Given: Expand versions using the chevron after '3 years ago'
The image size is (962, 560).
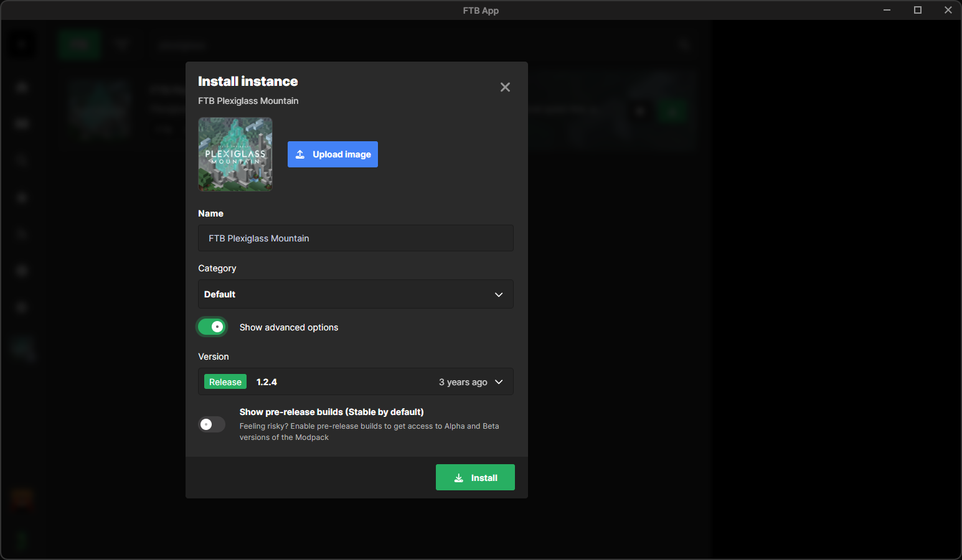Looking at the screenshot, I should tap(499, 382).
